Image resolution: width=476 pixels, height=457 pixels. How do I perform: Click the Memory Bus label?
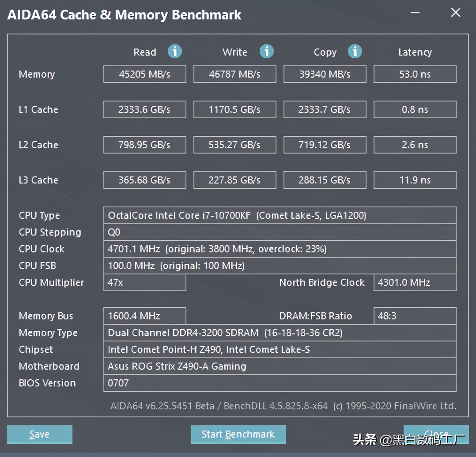pos(46,316)
